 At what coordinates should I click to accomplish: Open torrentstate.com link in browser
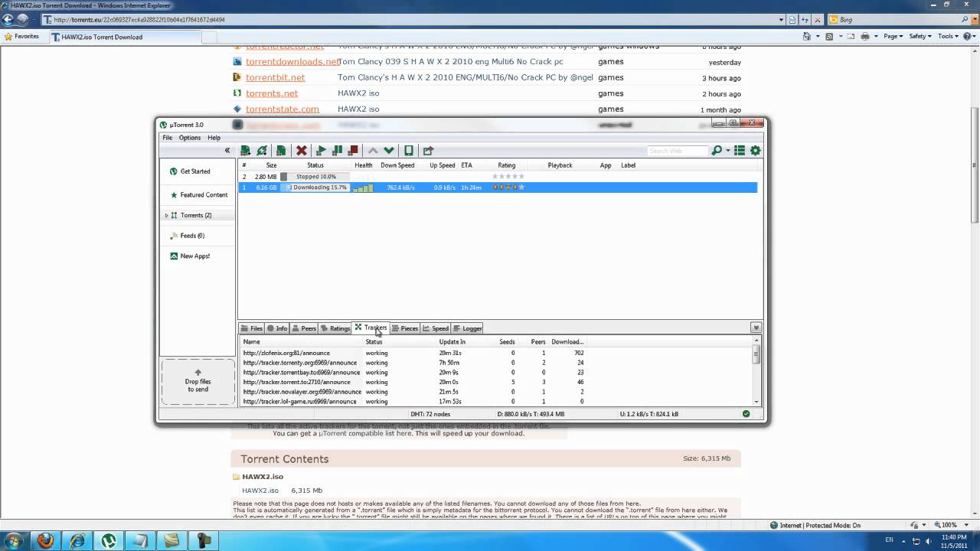coord(283,109)
